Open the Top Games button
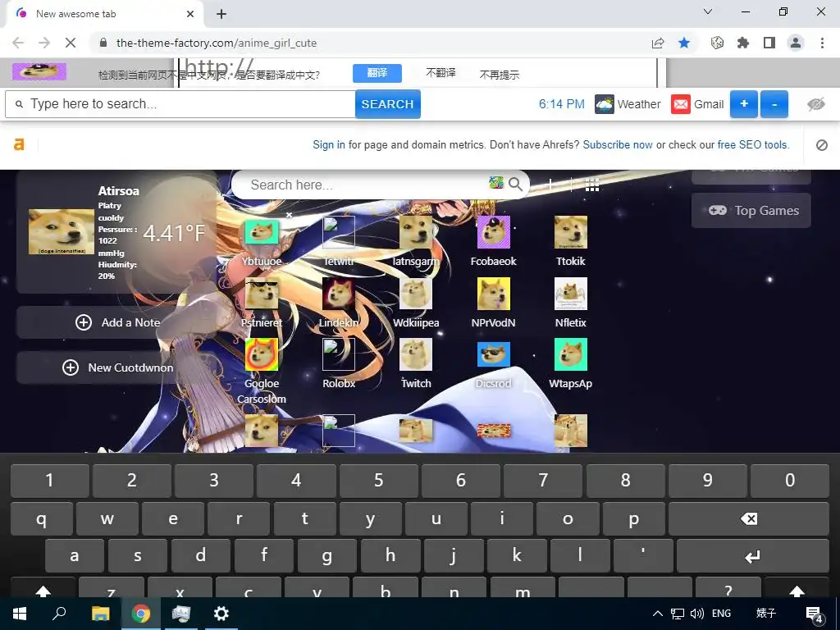840x630 pixels. click(751, 211)
